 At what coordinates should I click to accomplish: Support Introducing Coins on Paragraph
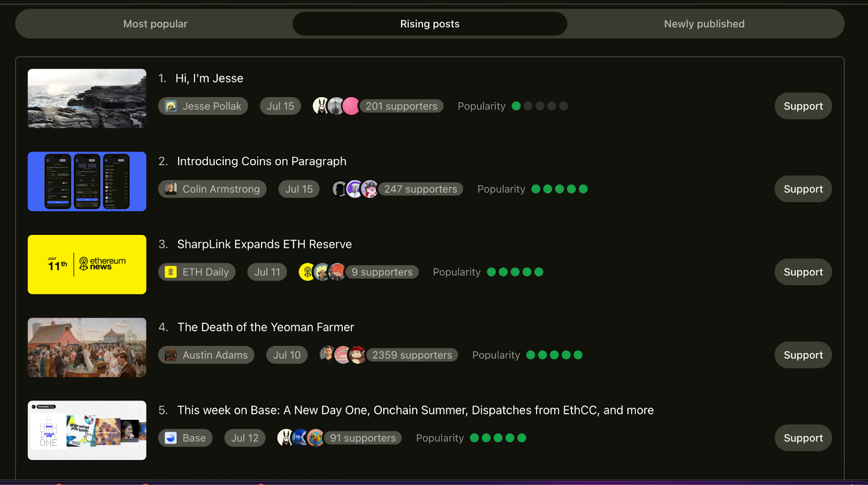point(803,189)
